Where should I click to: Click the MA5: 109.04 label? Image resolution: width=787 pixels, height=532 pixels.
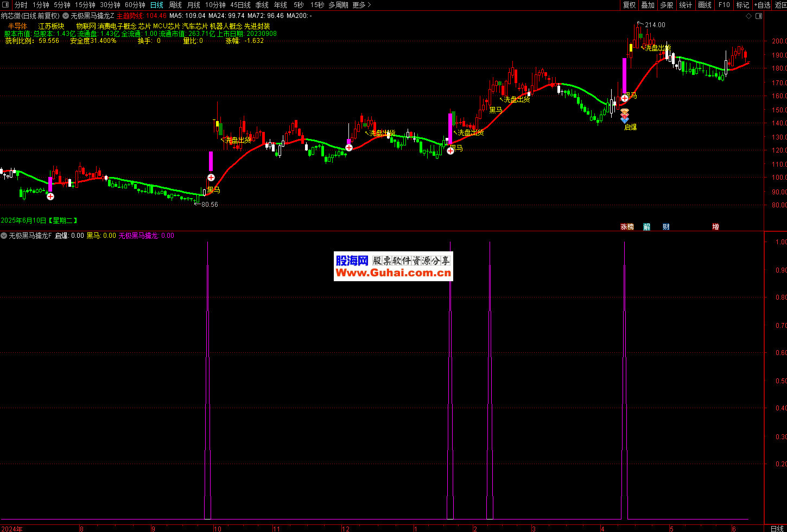coord(187,16)
